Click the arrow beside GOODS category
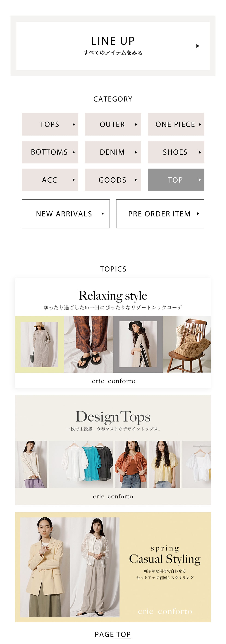Viewport: 226px width, 644px height. tap(136, 180)
